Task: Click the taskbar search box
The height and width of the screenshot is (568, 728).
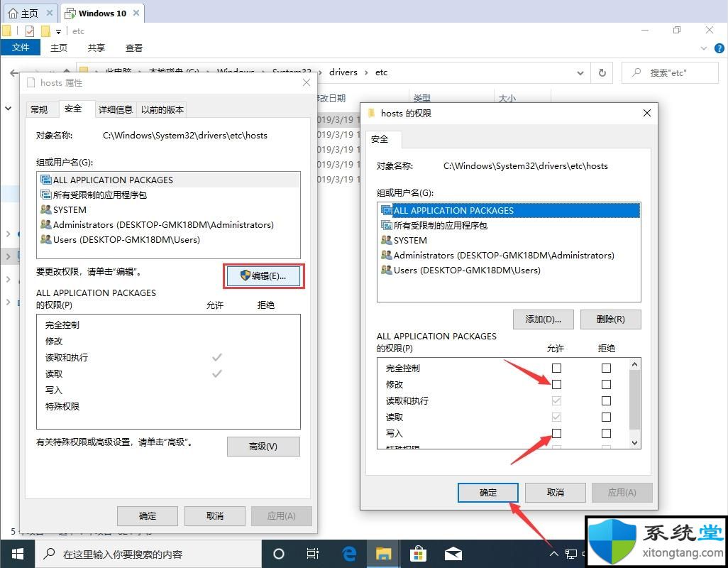Action: [148, 554]
